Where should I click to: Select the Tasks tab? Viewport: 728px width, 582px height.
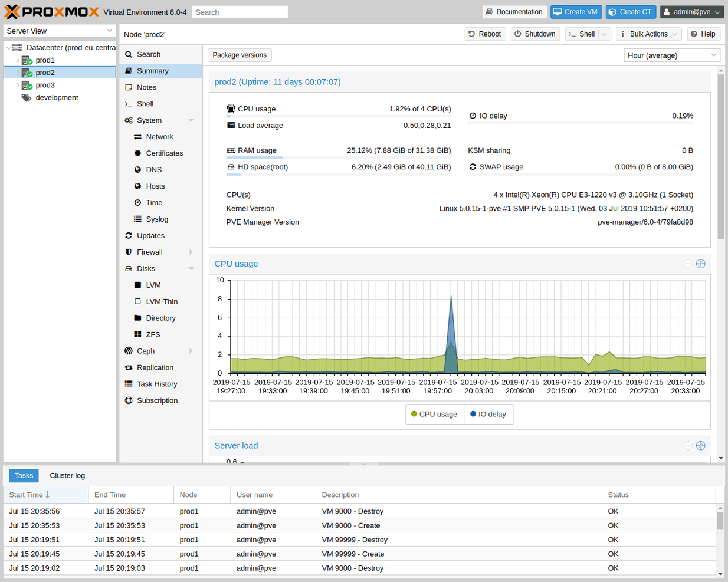pyautogui.click(x=24, y=475)
